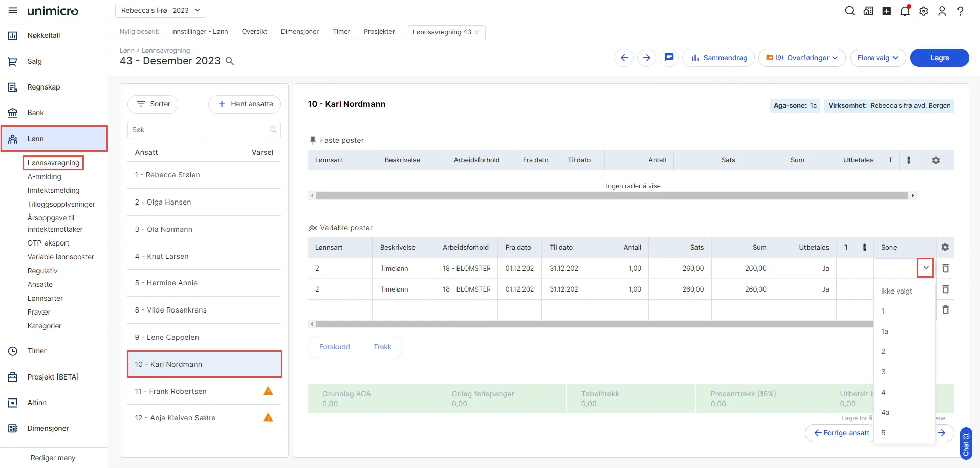Close the Lønnsavregning 43 tab

point(477,32)
